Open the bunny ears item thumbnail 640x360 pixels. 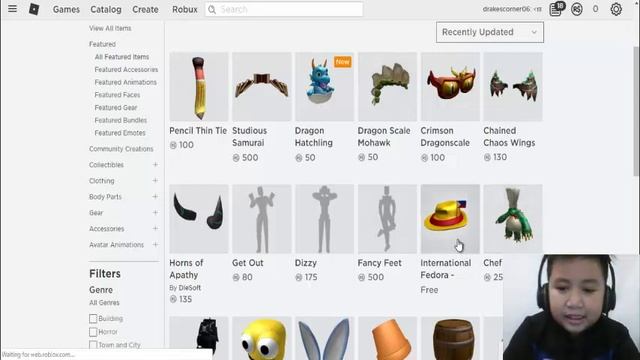(324, 338)
